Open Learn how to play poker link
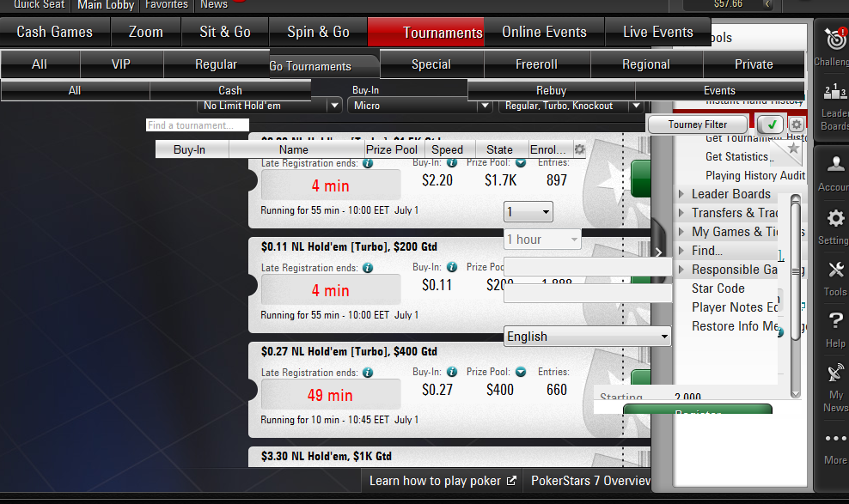Viewport: 849px width, 504px height. (x=443, y=481)
